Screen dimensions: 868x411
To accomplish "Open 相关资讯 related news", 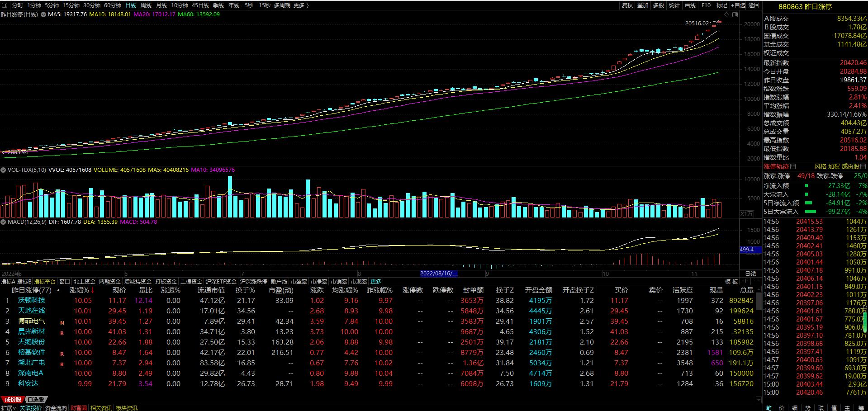I will pos(101,408).
